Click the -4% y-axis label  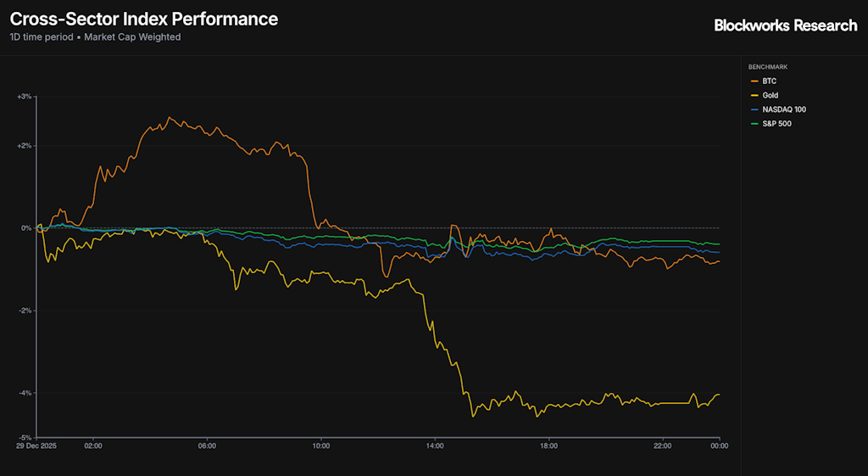[x=24, y=393]
